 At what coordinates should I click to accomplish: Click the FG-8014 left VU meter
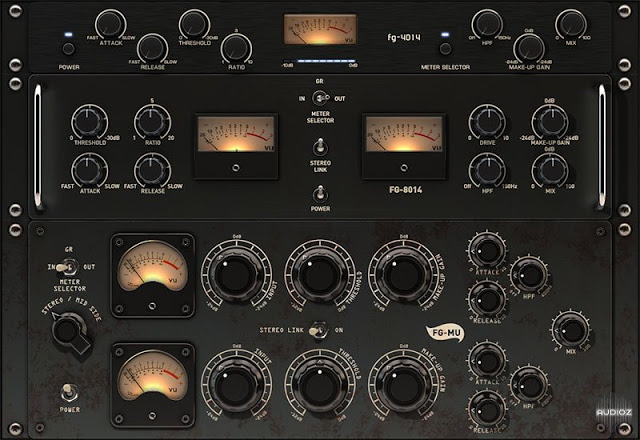click(236, 134)
